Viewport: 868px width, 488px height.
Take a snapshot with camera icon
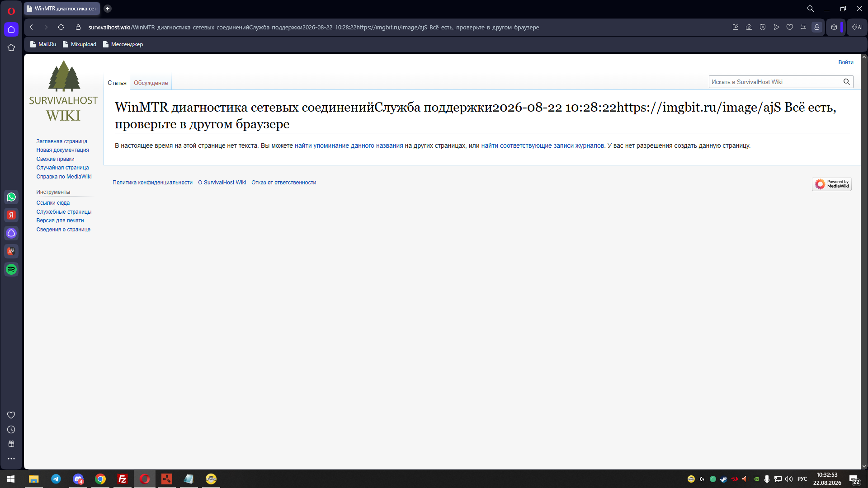[x=749, y=27]
